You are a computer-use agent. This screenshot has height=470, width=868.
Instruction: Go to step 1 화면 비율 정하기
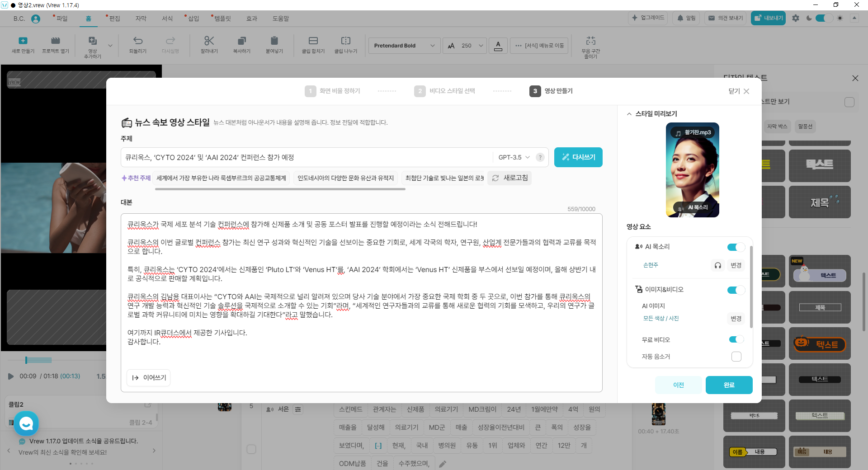coord(332,91)
